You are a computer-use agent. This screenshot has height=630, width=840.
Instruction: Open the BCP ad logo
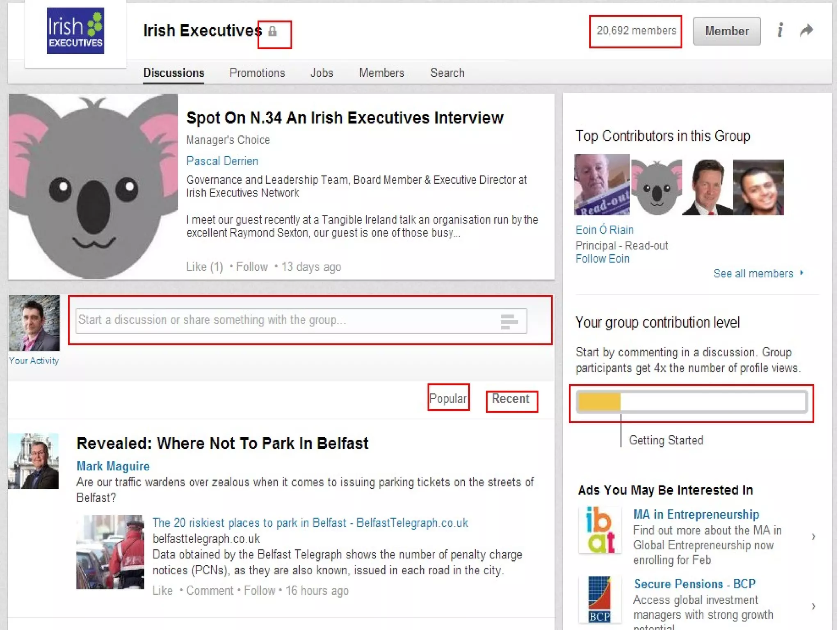(x=600, y=599)
